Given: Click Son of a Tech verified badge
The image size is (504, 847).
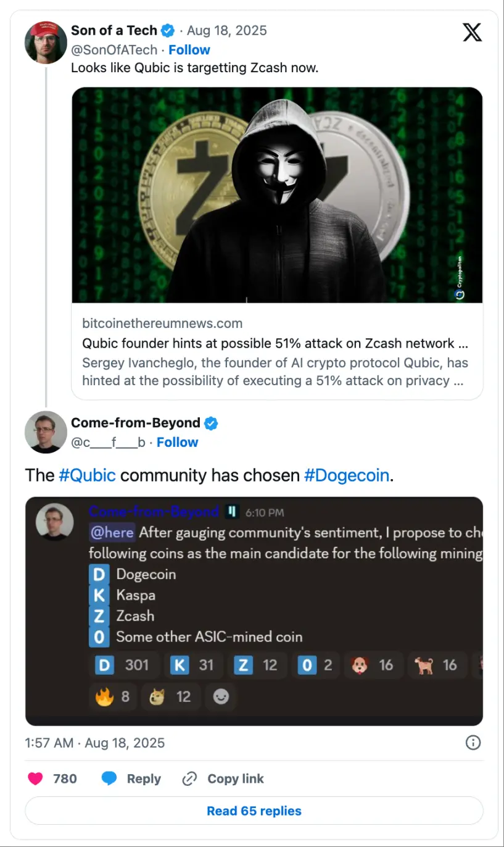Looking at the screenshot, I should (x=168, y=30).
